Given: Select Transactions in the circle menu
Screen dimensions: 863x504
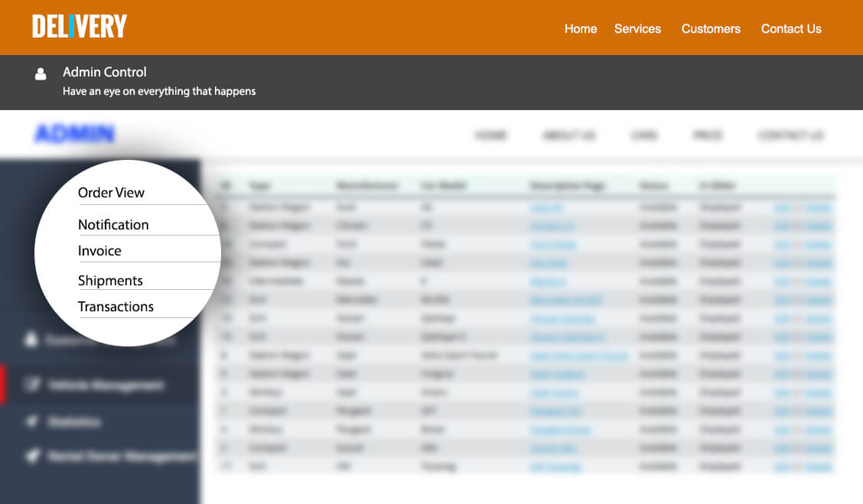Looking at the screenshot, I should click(x=116, y=307).
